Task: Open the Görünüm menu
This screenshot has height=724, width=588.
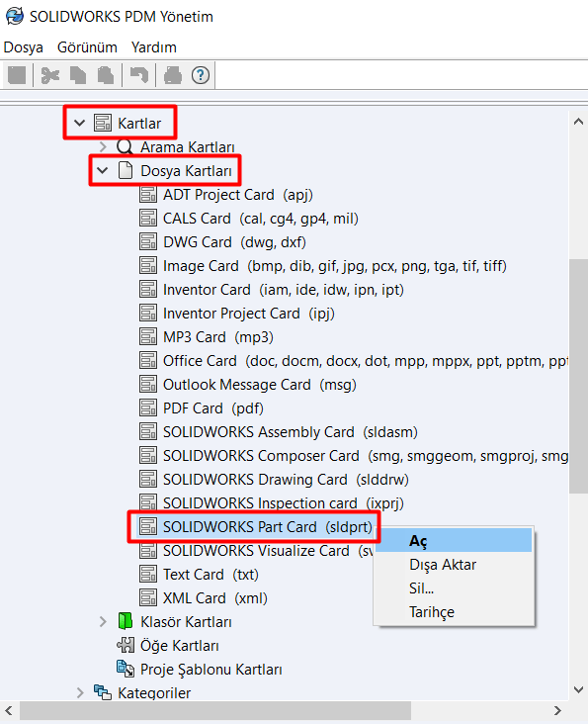Action: point(87,47)
